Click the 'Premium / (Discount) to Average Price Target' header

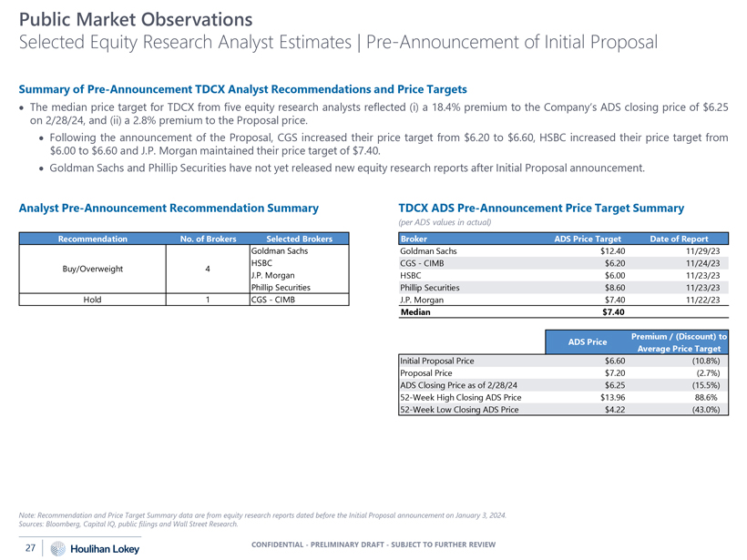pos(679,342)
